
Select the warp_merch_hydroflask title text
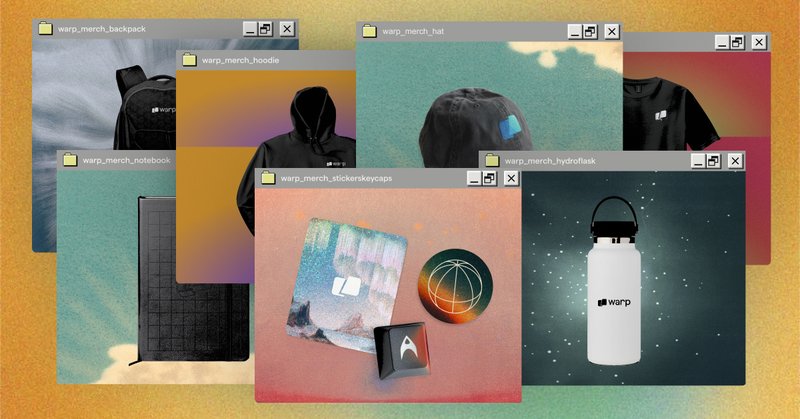click(x=550, y=161)
